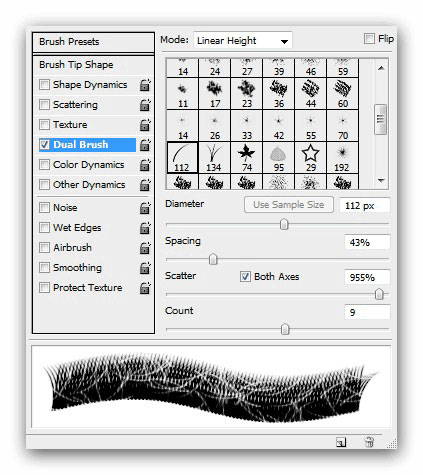Click the lock icon beside Shape Dynamics

pos(145,85)
